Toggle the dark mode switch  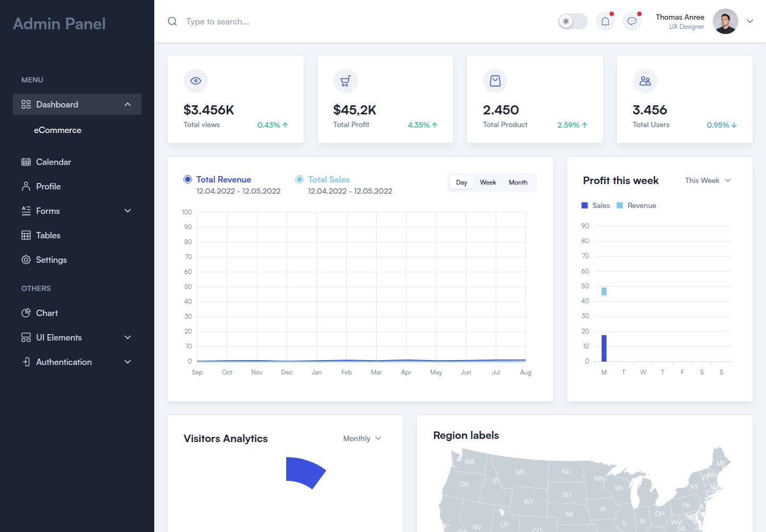point(573,21)
